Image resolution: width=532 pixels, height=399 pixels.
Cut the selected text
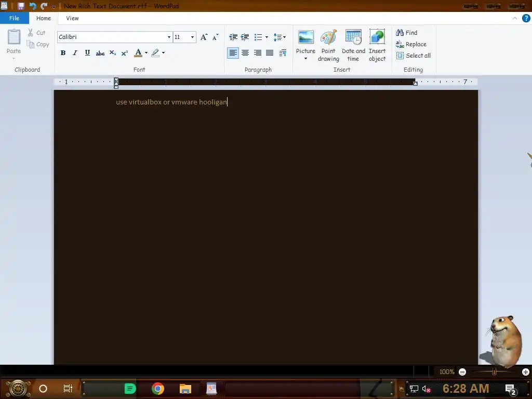pos(36,33)
